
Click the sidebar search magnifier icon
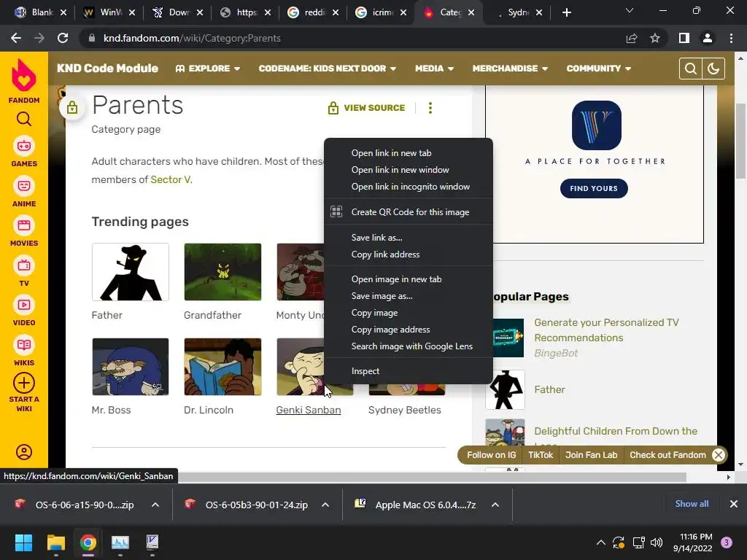point(24,119)
